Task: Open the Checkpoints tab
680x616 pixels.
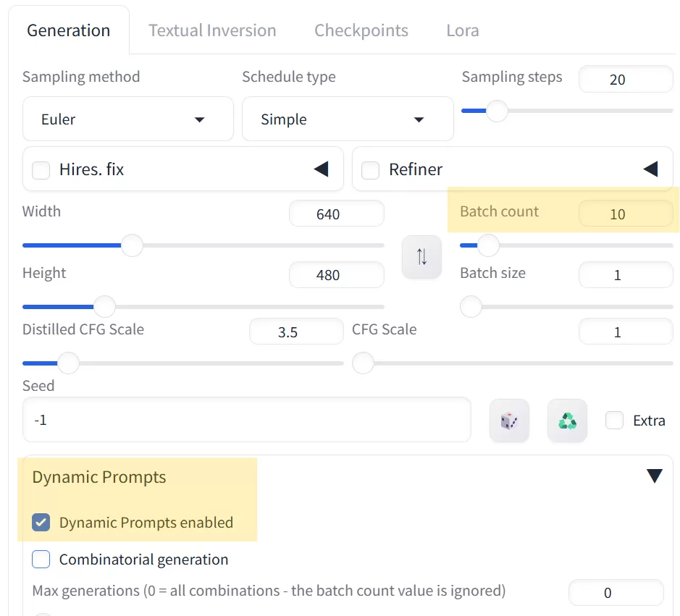Action: coord(361,30)
